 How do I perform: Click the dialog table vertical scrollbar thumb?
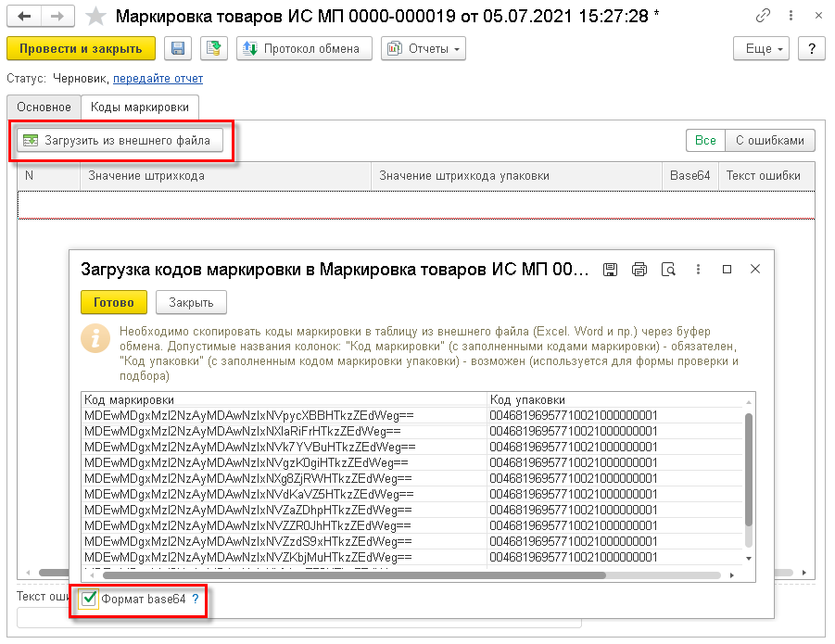pyautogui.click(x=749, y=470)
